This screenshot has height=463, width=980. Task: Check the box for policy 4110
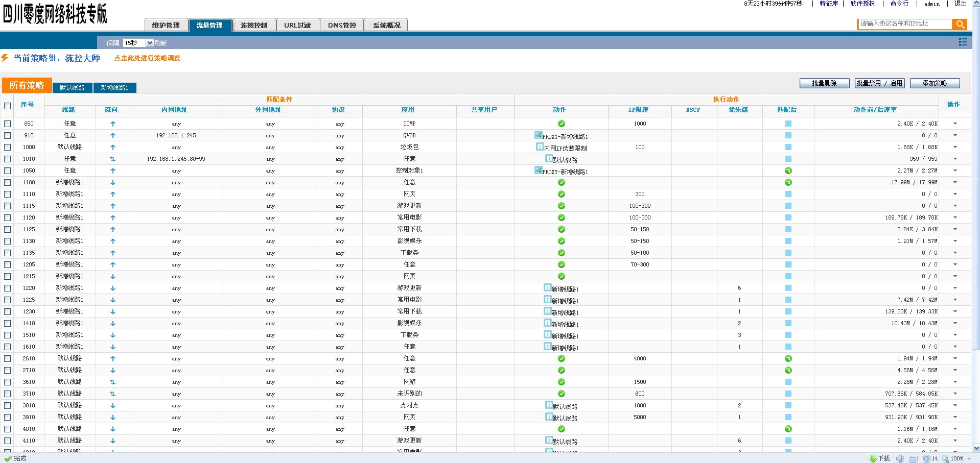(x=7, y=441)
